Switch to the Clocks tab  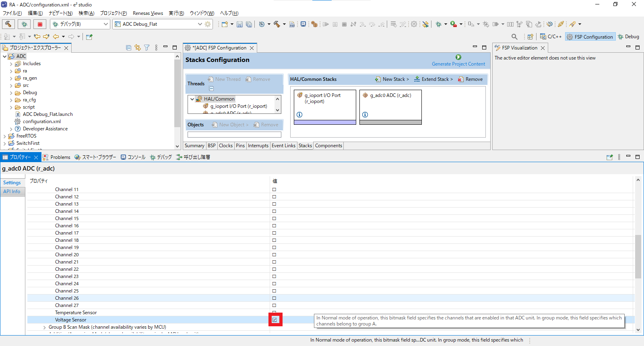pyautogui.click(x=226, y=146)
